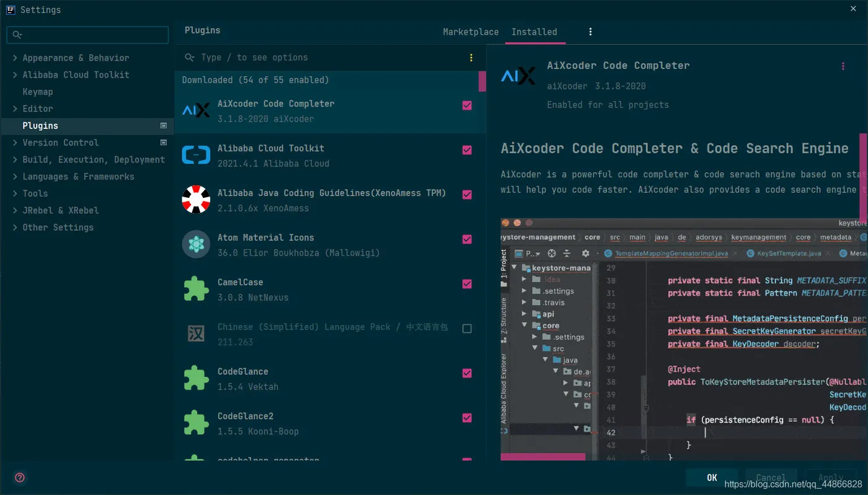This screenshot has width=868, height=495.
Task: Open the Keymap settings page
Action: point(38,92)
